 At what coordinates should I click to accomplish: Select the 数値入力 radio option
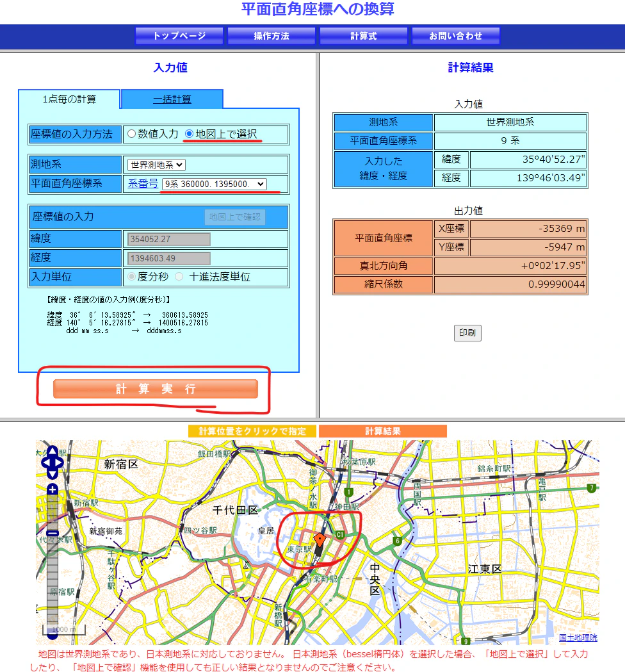(131, 134)
